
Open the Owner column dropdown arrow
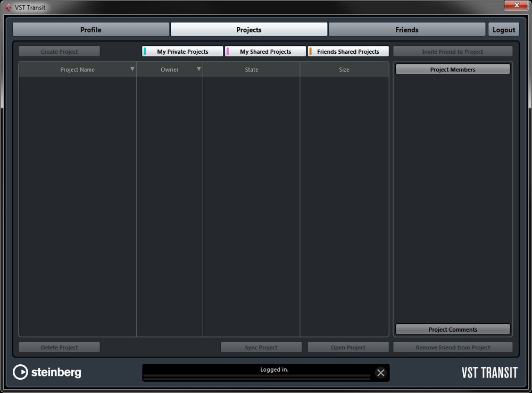pyautogui.click(x=199, y=69)
